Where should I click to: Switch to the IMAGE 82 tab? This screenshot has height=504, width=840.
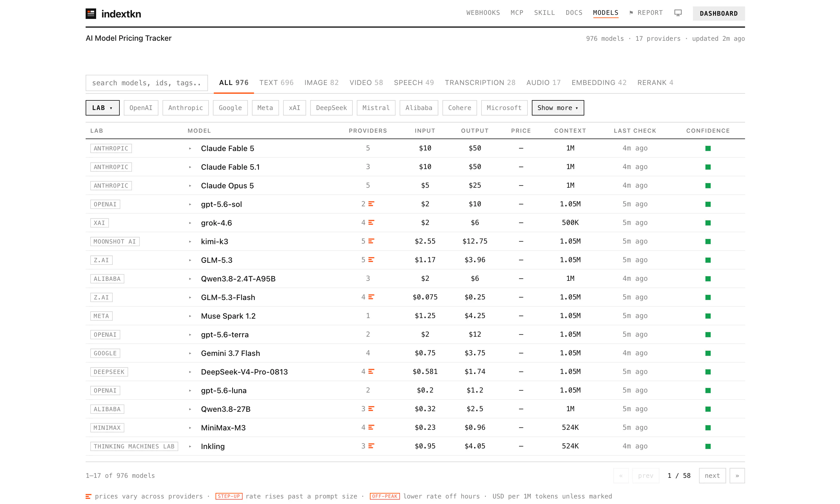(321, 83)
